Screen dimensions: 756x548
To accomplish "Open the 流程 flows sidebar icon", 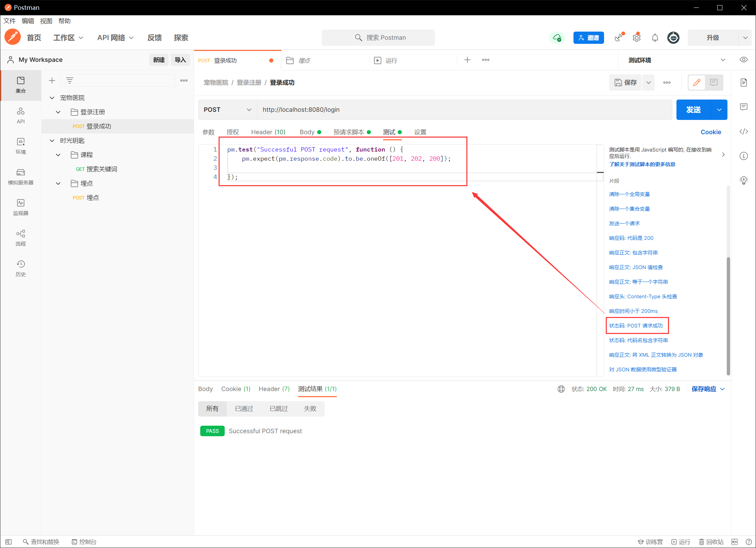I will (21, 237).
